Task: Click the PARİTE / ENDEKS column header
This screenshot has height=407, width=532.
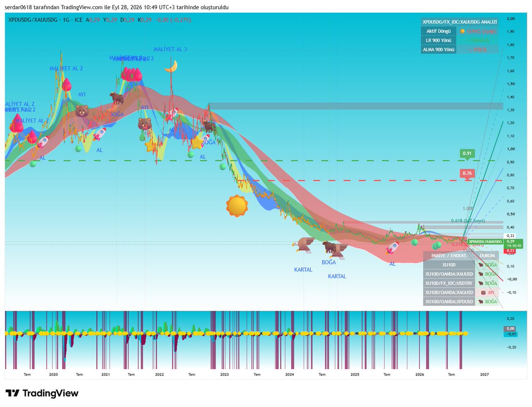Action: (x=449, y=256)
